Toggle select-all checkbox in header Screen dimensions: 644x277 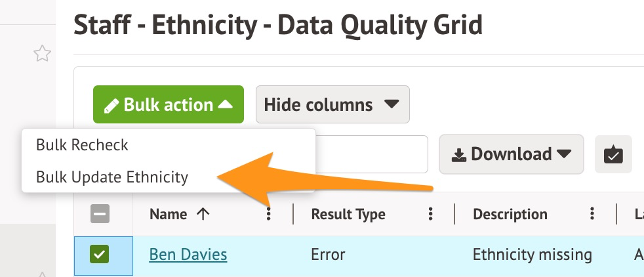[100, 214]
